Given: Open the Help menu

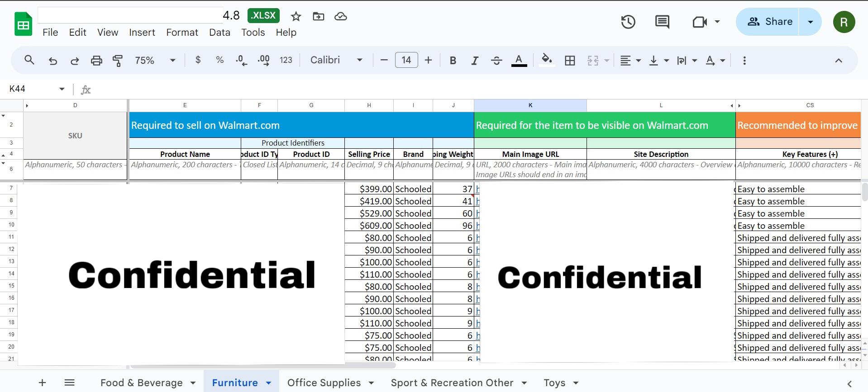Looking at the screenshot, I should [286, 33].
